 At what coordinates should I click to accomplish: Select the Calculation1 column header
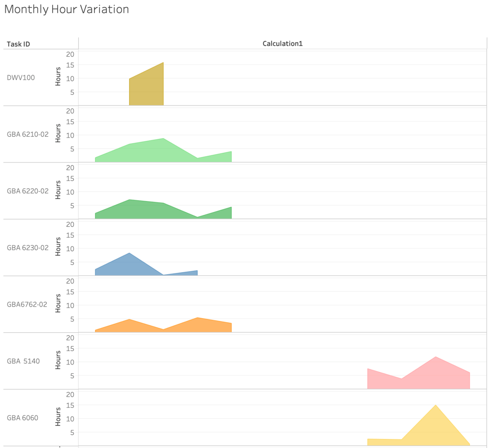click(283, 43)
